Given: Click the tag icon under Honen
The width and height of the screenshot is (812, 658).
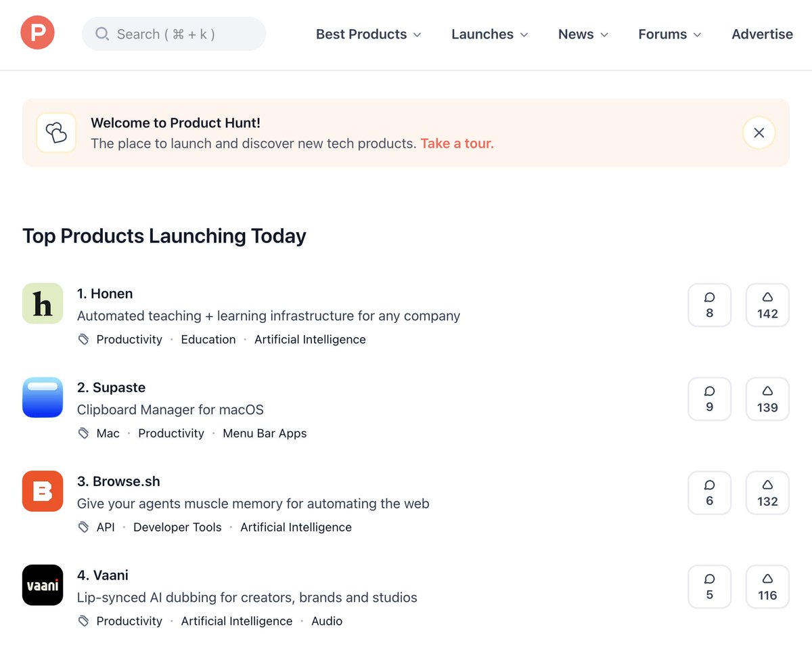Looking at the screenshot, I should [x=84, y=339].
